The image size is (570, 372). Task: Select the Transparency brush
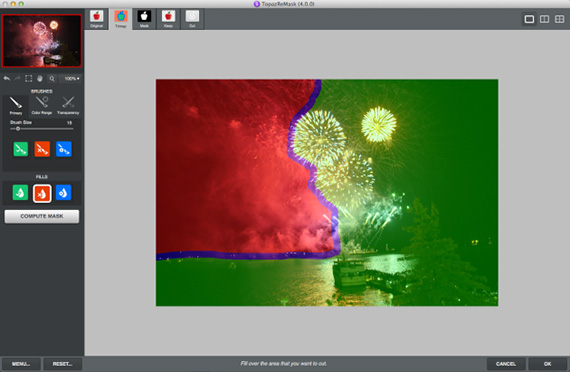(68, 106)
